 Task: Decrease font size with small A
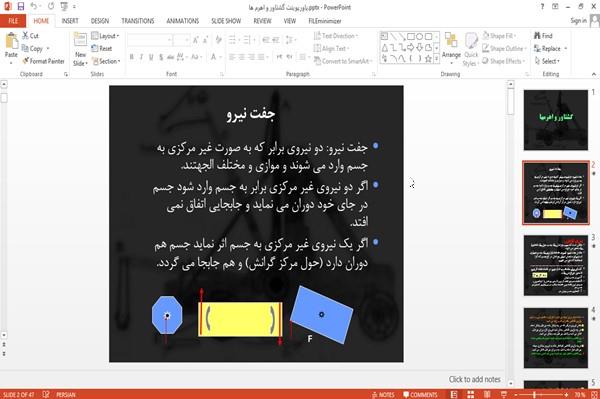(x=205, y=40)
